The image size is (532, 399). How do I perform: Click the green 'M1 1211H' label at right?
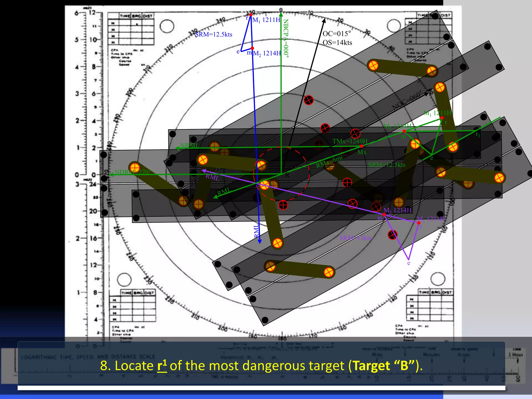[437, 113]
